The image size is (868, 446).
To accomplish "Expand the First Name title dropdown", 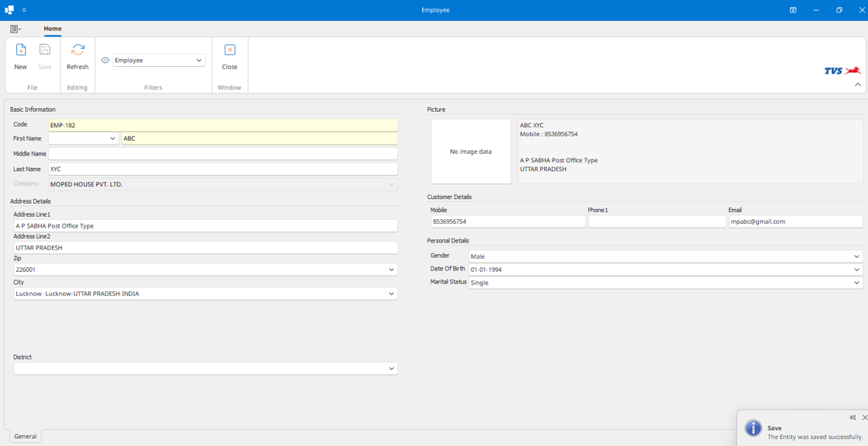I will (x=112, y=139).
